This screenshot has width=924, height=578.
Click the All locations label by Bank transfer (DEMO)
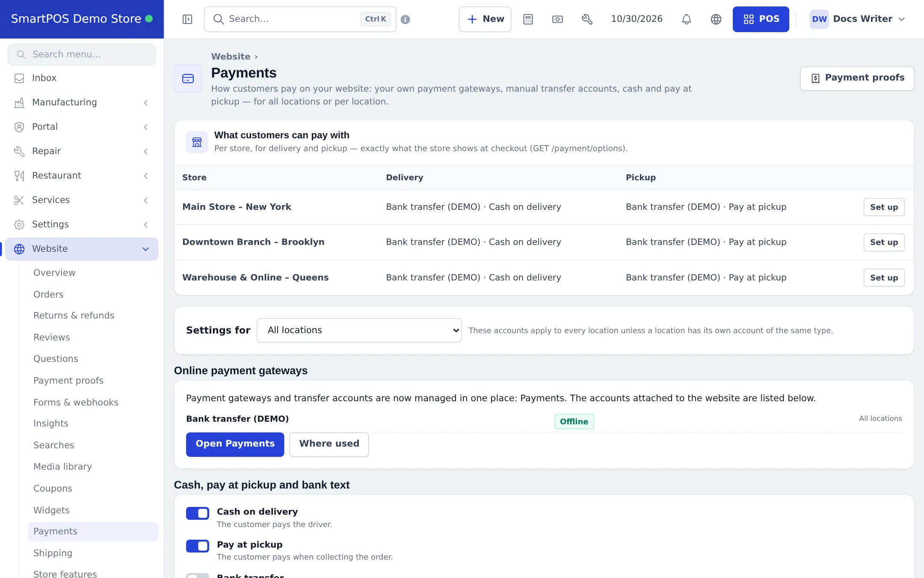(x=880, y=419)
